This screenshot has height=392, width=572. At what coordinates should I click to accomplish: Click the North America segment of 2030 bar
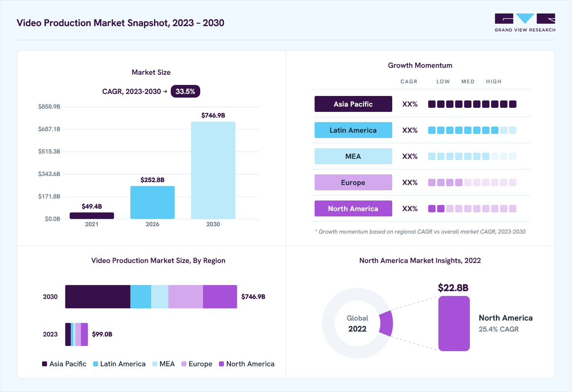tap(220, 297)
